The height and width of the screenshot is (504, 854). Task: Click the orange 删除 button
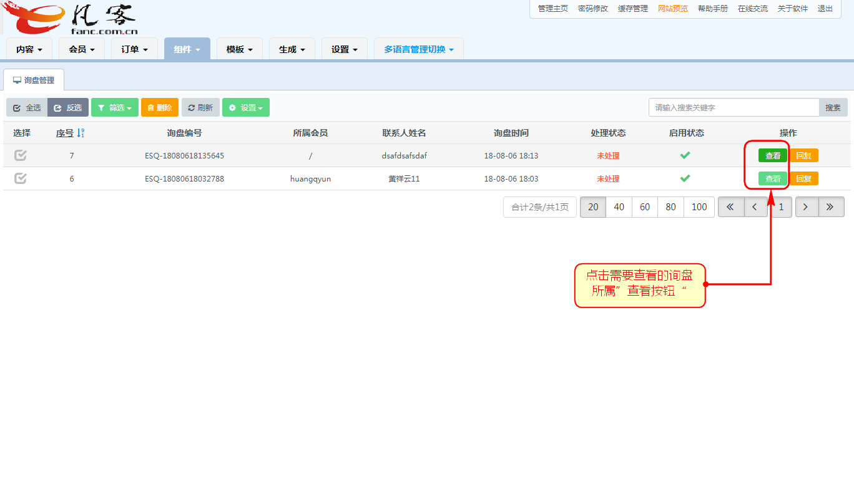[160, 107]
